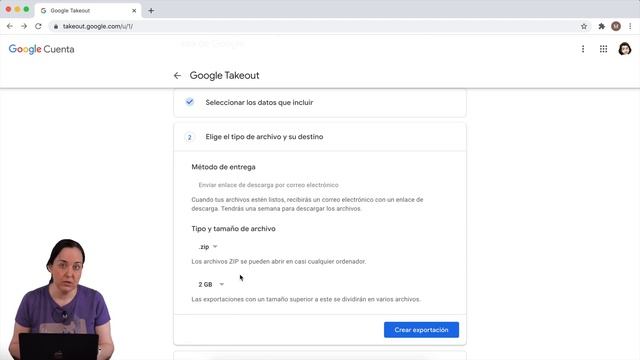Select the Google Takeout browser tab
640x360 pixels.
[88, 11]
